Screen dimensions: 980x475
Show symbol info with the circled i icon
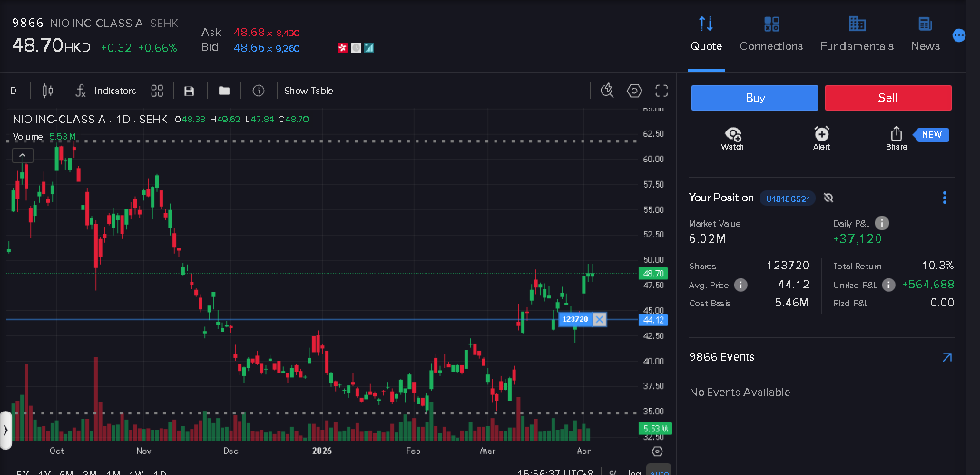[258, 92]
